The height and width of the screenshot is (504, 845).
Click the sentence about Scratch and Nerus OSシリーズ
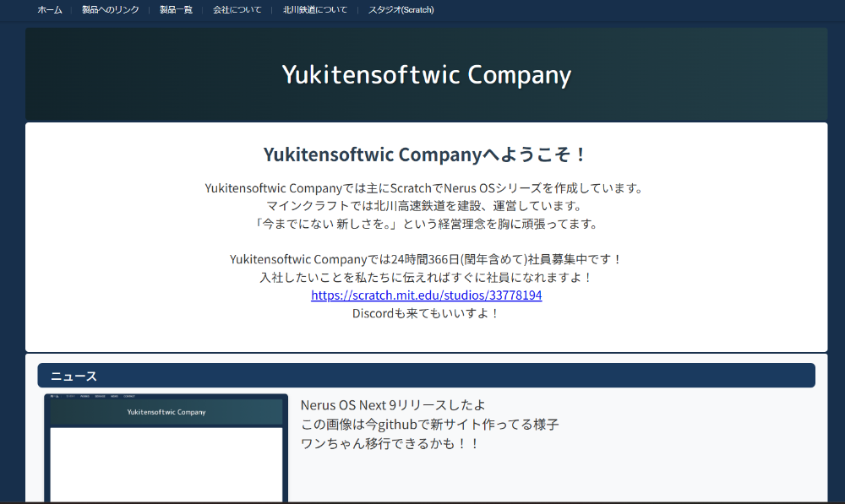tap(426, 188)
